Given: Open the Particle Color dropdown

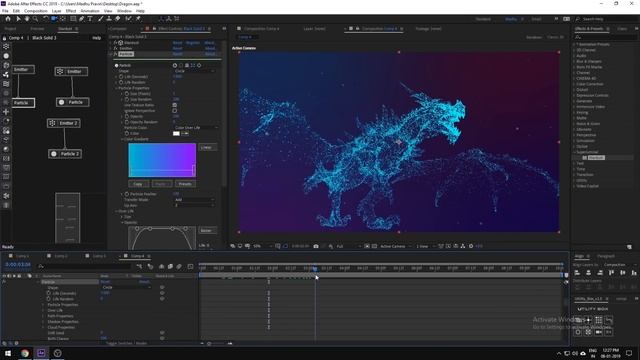Looking at the screenshot, I should (x=196, y=128).
